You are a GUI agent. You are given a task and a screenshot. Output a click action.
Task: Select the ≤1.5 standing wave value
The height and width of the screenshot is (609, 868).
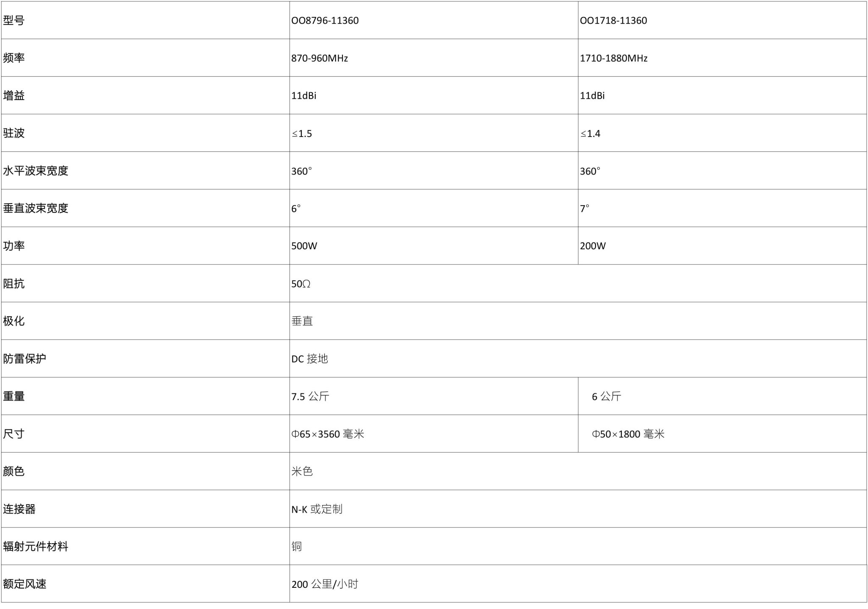pos(302,134)
